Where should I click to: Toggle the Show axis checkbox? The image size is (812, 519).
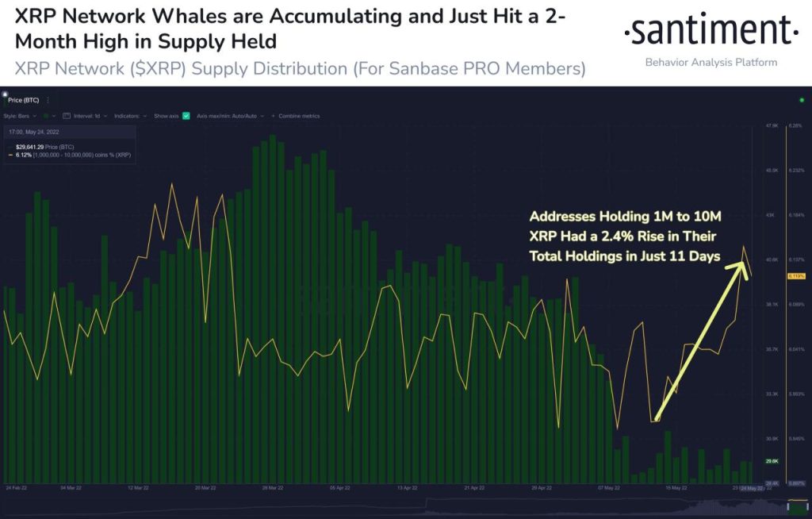click(186, 116)
